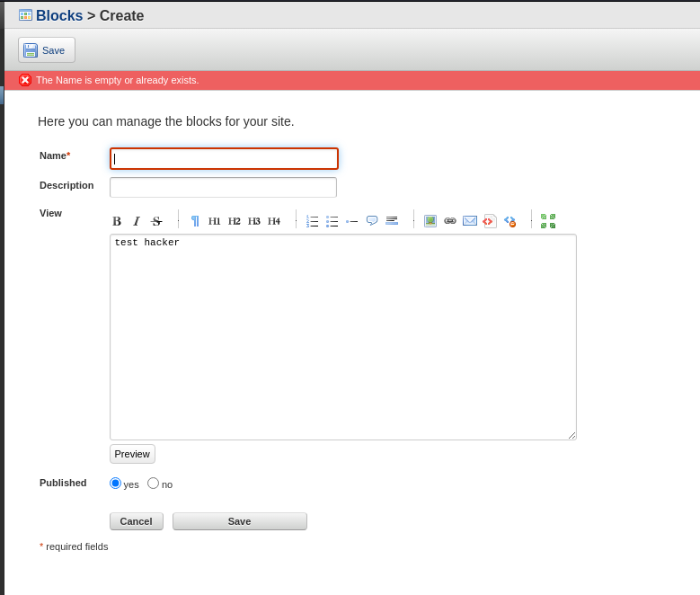Insert an image using the picture icon
The width and height of the screenshot is (700, 595).
coord(430,221)
